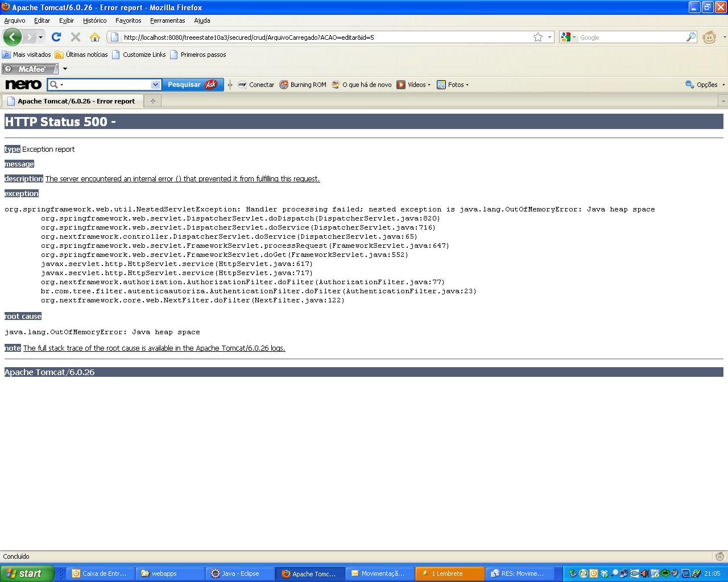The height and width of the screenshot is (582, 728).
Task: Open Mais visitados bookmark folder
Action: [x=27, y=55]
